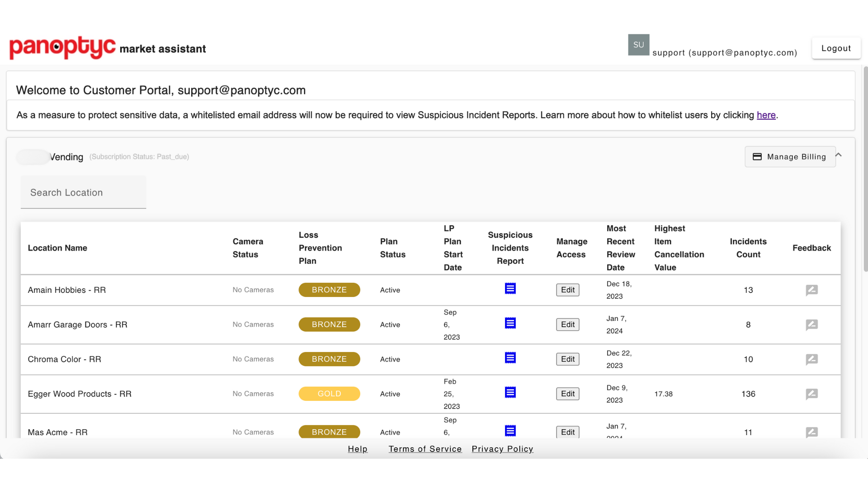Open Suspicious Incidents Report for Egger Wood Products

pos(510,392)
